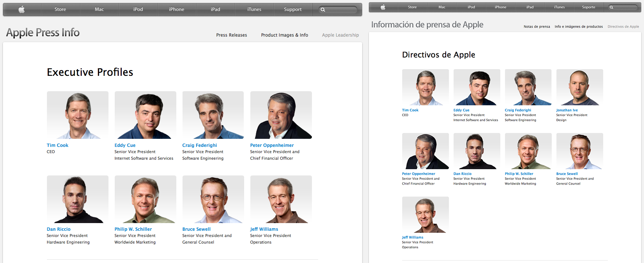The width and height of the screenshot is (644, 263).
Task: Click Peter Oppenheimer photo on English page
Action: 281,115
